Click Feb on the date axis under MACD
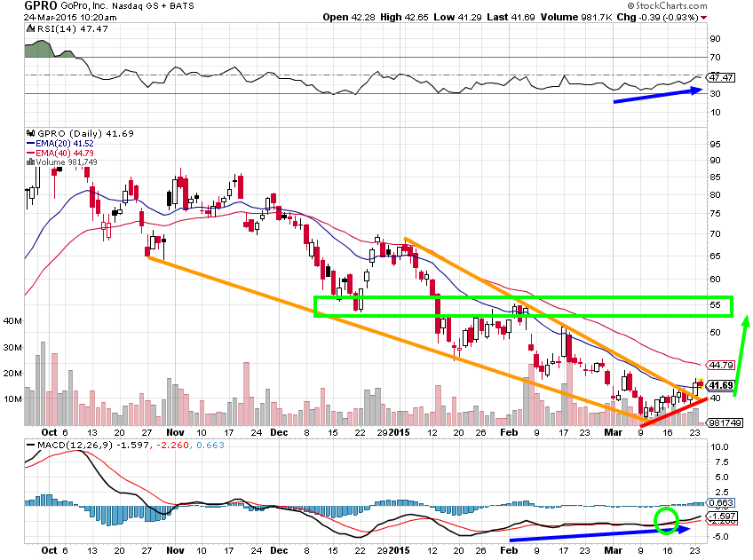Screen dimensions: 753x560 click(x=509, y=550)
